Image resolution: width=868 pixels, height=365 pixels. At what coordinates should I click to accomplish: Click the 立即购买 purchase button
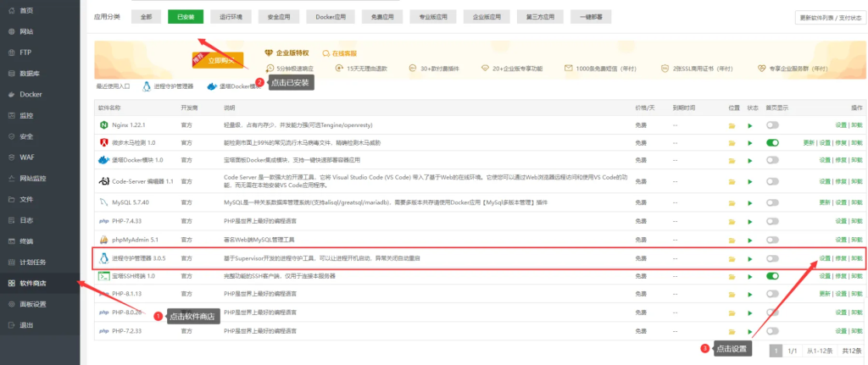(x=218, y=60)
